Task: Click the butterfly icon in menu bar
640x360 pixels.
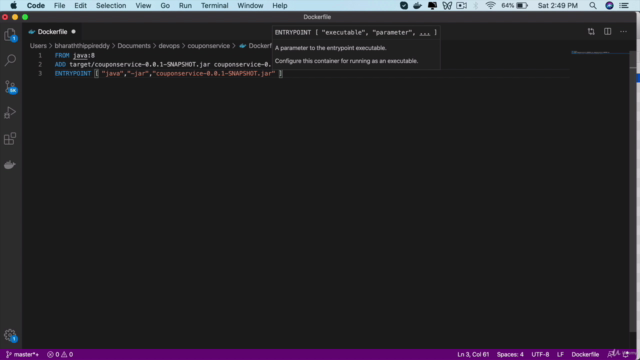Action: 447,6
